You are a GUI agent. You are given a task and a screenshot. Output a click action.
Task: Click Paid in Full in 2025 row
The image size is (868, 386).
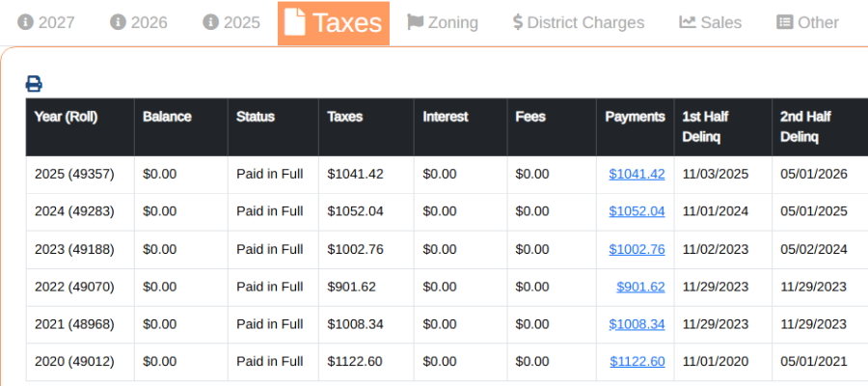click(270, 174)
